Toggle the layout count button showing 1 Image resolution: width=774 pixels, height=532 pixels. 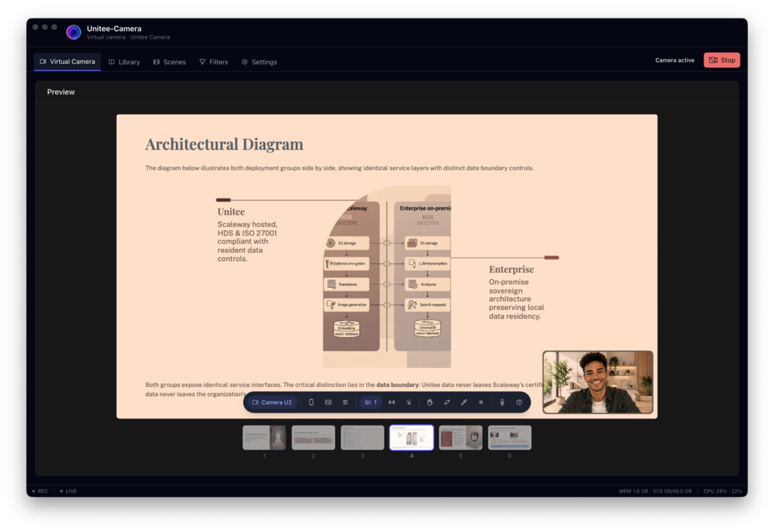[370, 402]
